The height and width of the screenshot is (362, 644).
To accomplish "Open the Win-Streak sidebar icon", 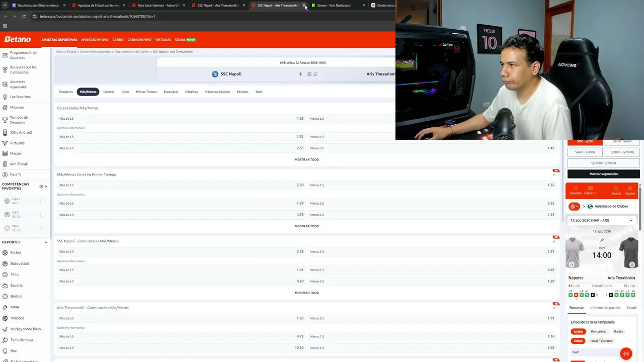I will [x=5, y=164].
